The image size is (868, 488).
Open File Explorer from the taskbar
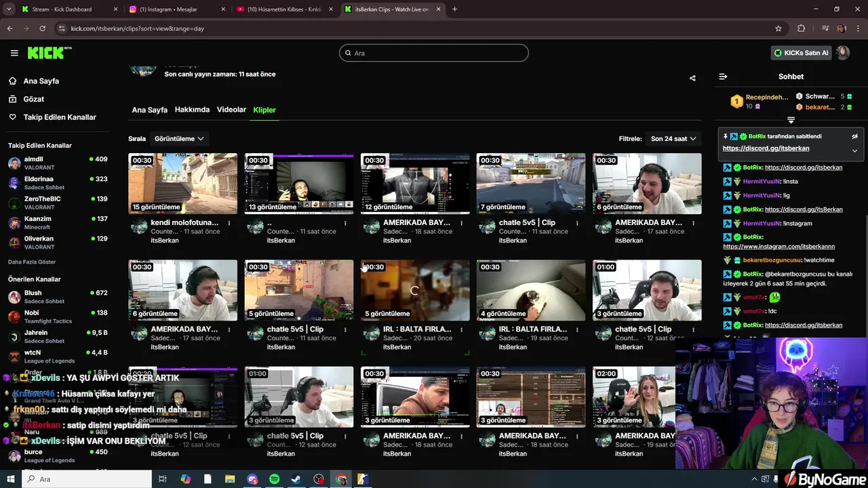coord(230,479)
